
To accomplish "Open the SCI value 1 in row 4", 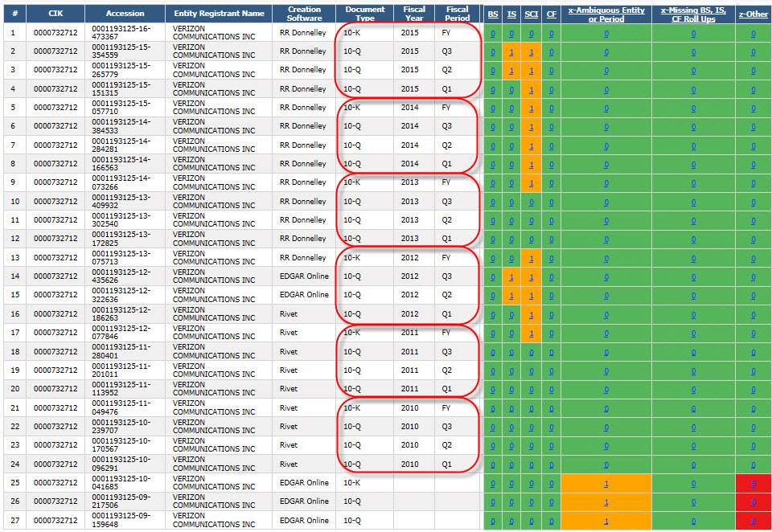I will (x=532, y=90).
